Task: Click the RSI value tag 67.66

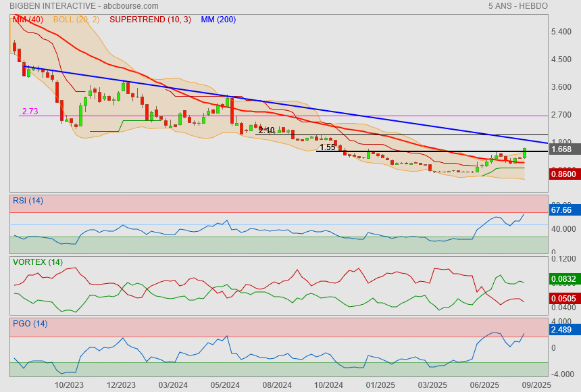Action: [x=563, y=210]
